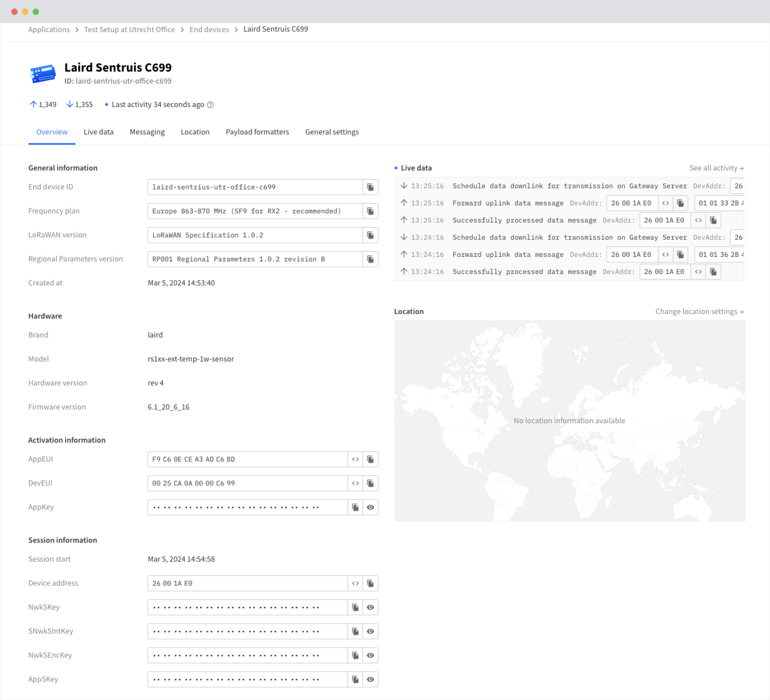Go to End devices breadcrumb

point(209,29)
